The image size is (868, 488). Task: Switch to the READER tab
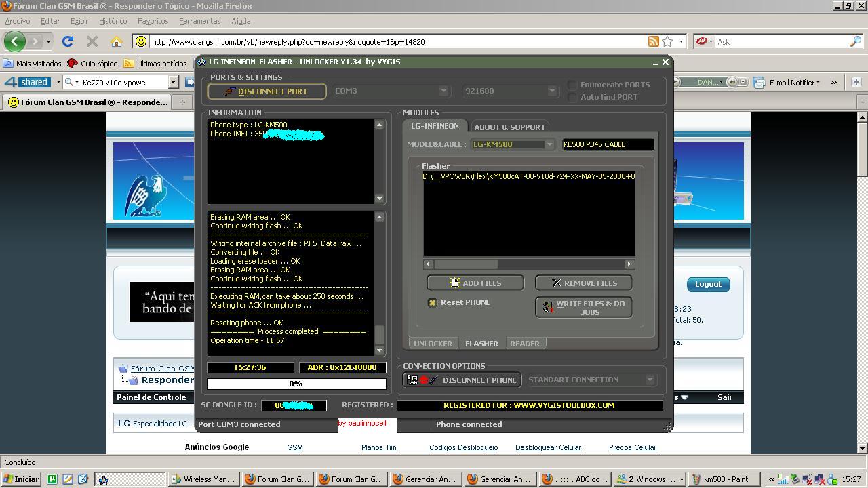coord(525,344)
